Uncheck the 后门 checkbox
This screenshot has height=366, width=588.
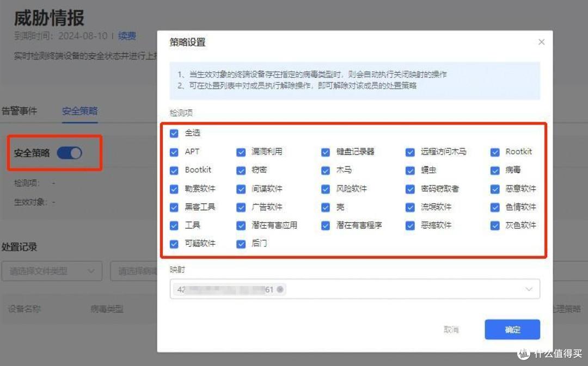tap(241, 244)
